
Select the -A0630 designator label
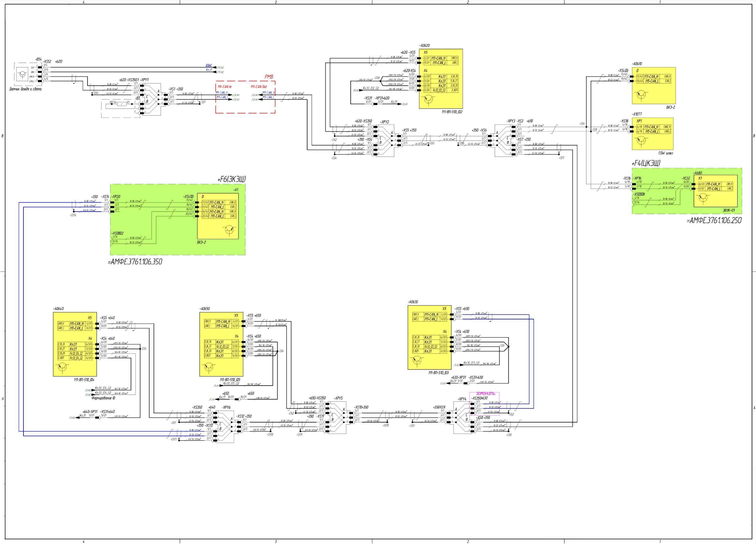pyautogui.click(x=413, y=302)
